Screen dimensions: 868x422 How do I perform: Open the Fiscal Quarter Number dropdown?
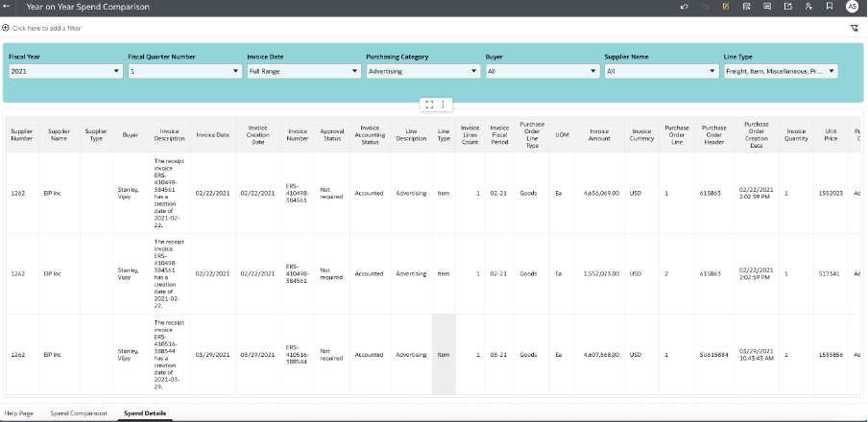pyautogui.click(x=185, y=71)
